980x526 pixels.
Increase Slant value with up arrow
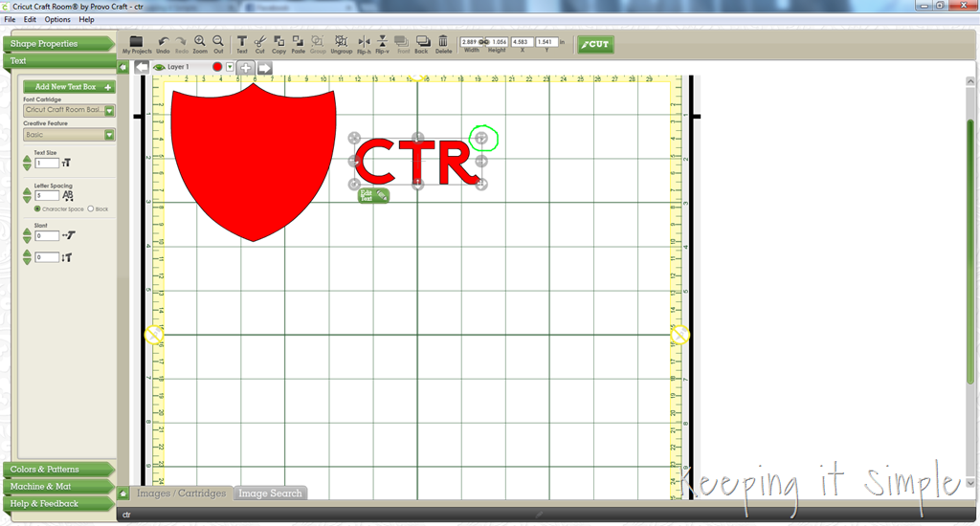(x=27, y=231)
